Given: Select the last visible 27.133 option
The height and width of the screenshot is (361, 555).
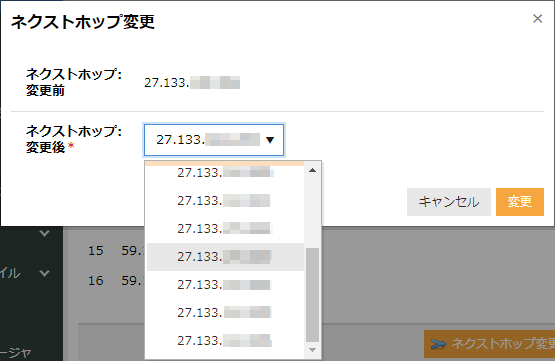Looking at the screenshot, I should 225,340.
